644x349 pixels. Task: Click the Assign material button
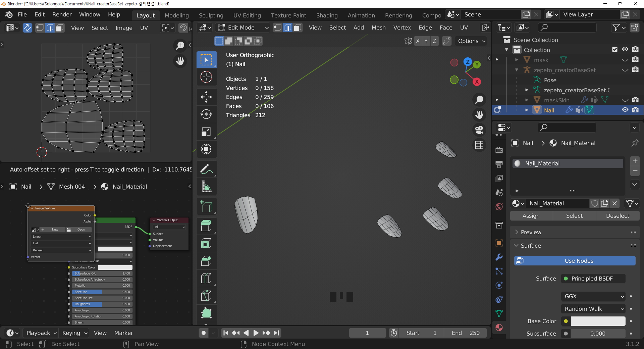click(x=531, y=216)
